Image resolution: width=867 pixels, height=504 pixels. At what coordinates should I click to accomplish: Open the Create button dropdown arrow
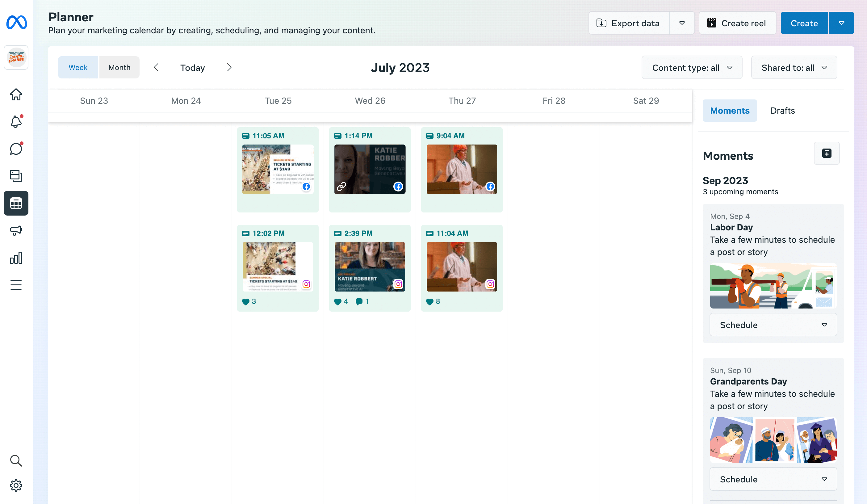coord(841,23)
